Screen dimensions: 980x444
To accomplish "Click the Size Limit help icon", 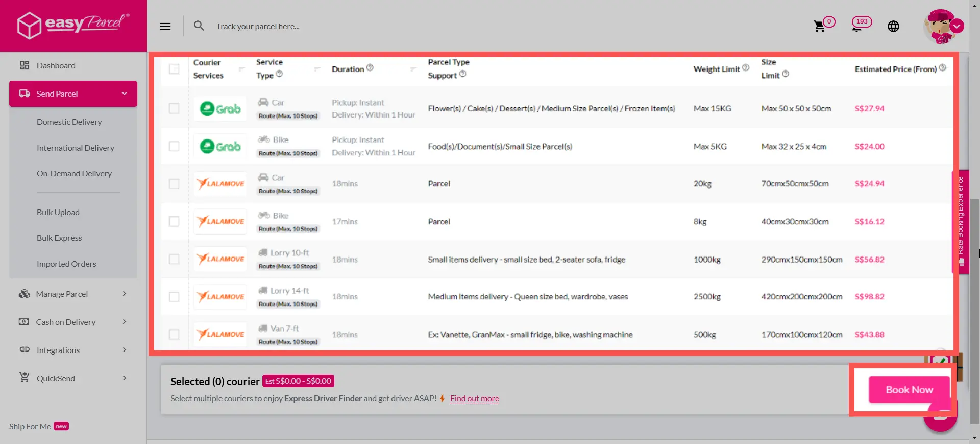I will click(786, 74).
